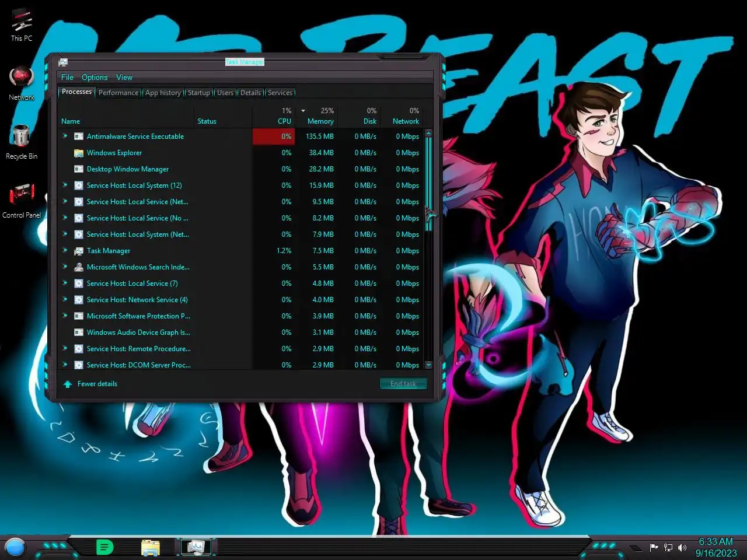Expand the Antimalware Service Executable process
Image resolution: width=747 pixels, height=560 pixels.
65,136
